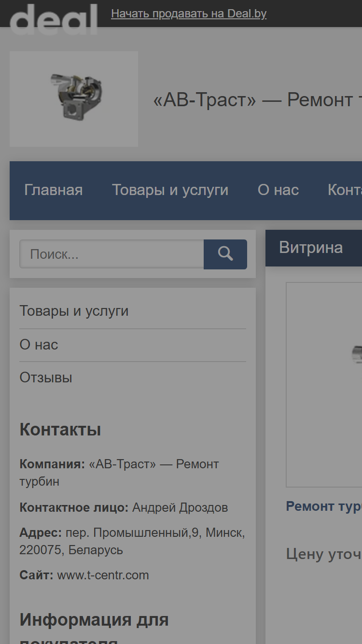Click the magnifier search button
This screenshot has width=362, height=644.
coord(225,254)
